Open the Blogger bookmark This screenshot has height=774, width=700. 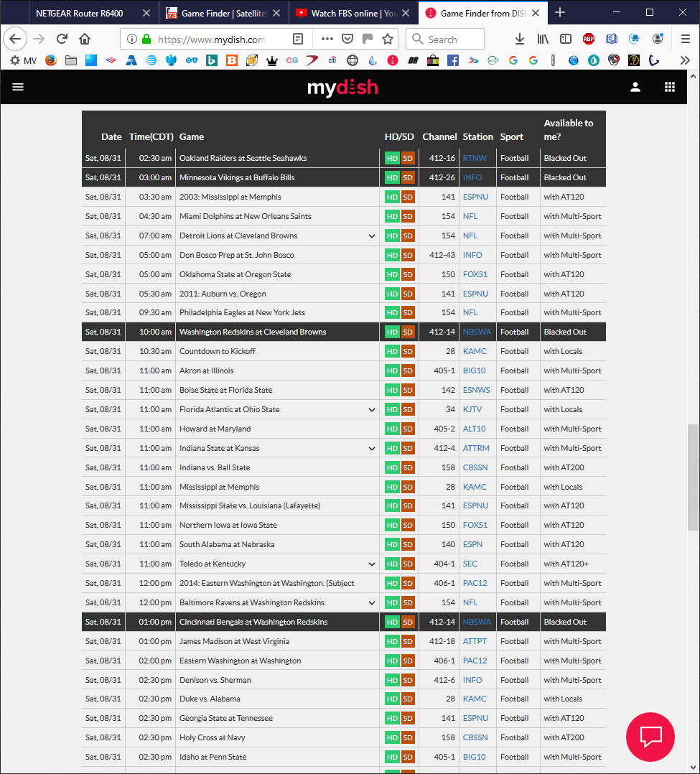231,60
